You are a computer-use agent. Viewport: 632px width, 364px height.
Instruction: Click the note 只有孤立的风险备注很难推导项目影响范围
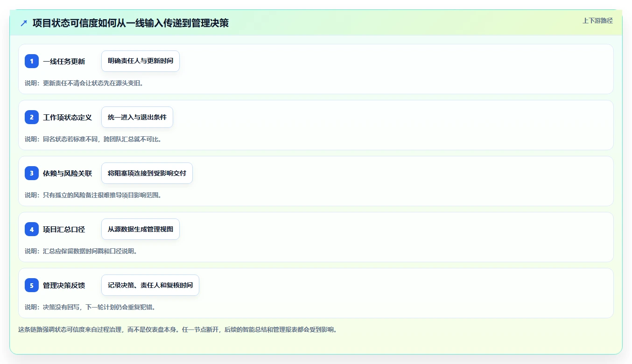point(93,195)
